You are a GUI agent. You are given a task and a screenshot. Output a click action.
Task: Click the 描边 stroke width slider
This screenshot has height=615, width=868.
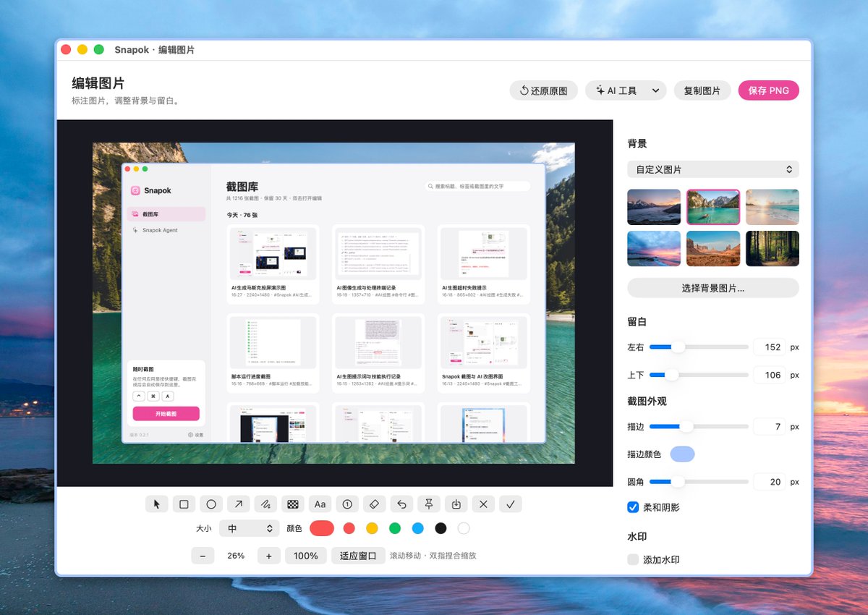[699, 427]
